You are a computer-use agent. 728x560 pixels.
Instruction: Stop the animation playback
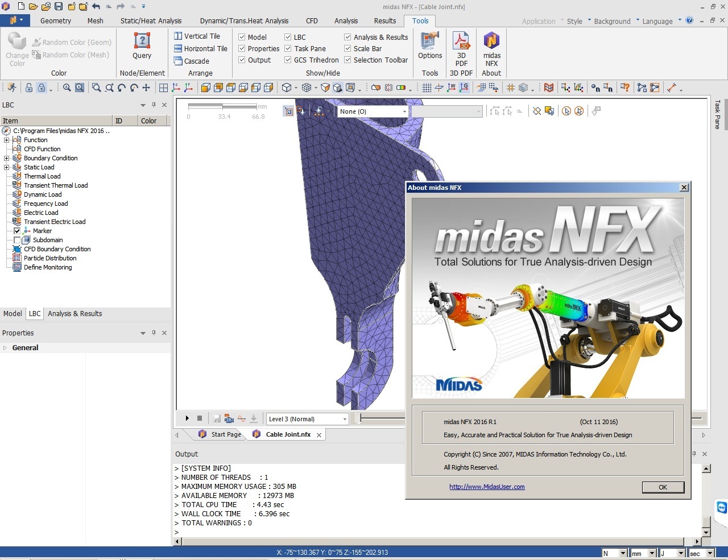coord(200,418)
